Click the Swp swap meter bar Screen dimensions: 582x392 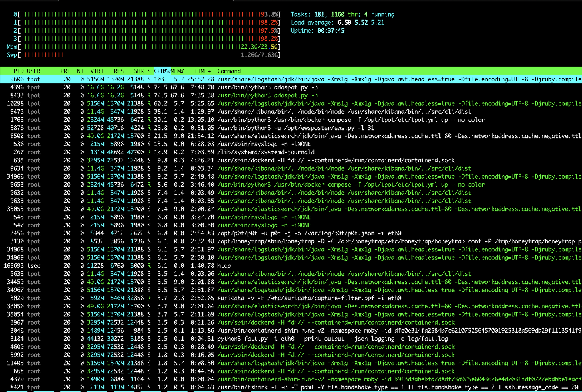tap(143, 55)
